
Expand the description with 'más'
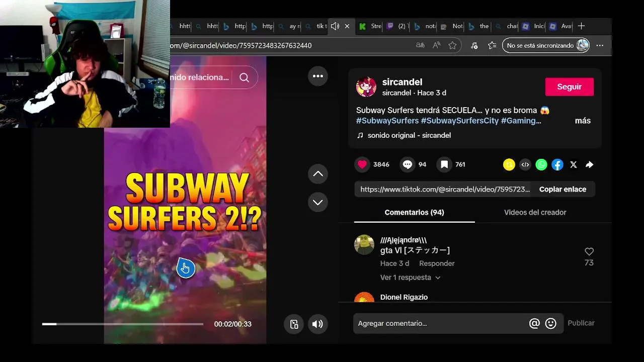(583, 121)
